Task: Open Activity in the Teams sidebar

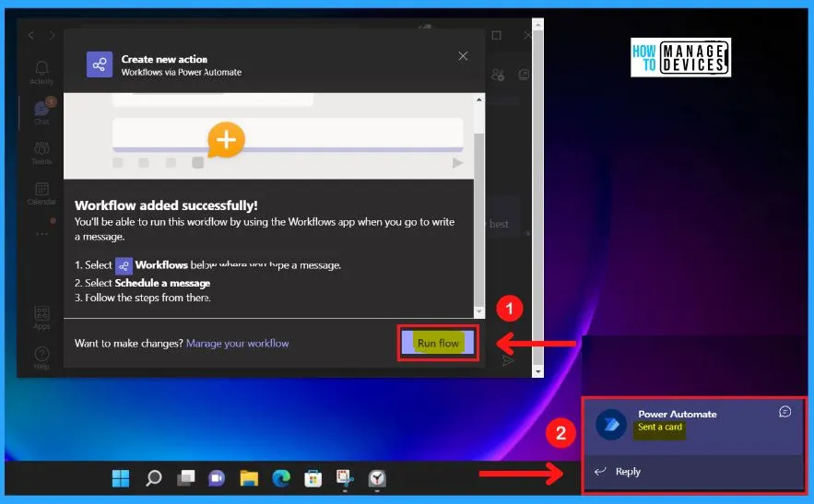Action: [41, 73]
